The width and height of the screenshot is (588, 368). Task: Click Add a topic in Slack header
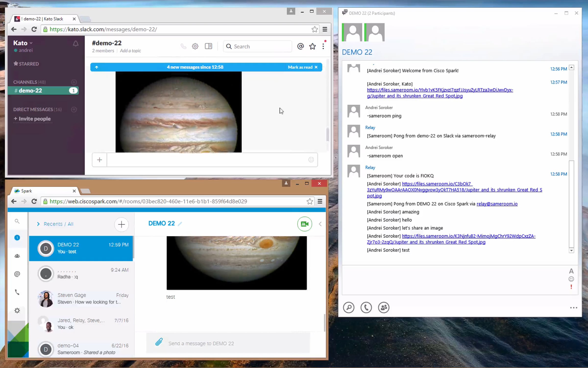130,51
